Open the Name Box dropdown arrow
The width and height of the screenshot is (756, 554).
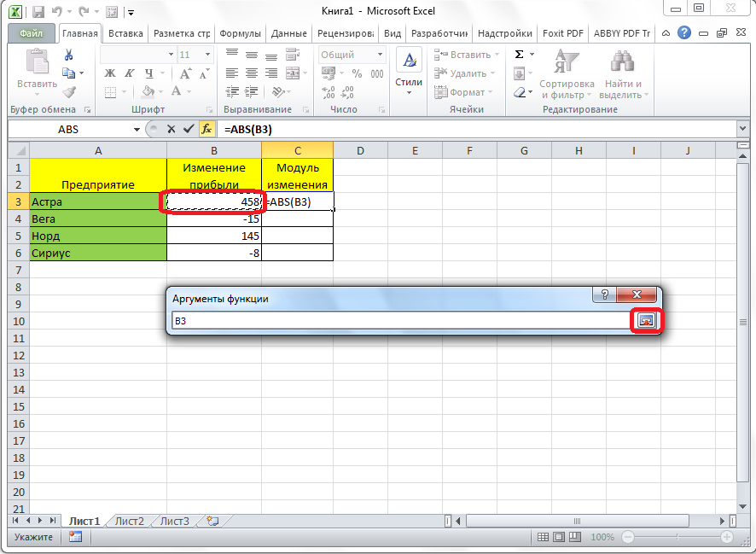(137, 129)
